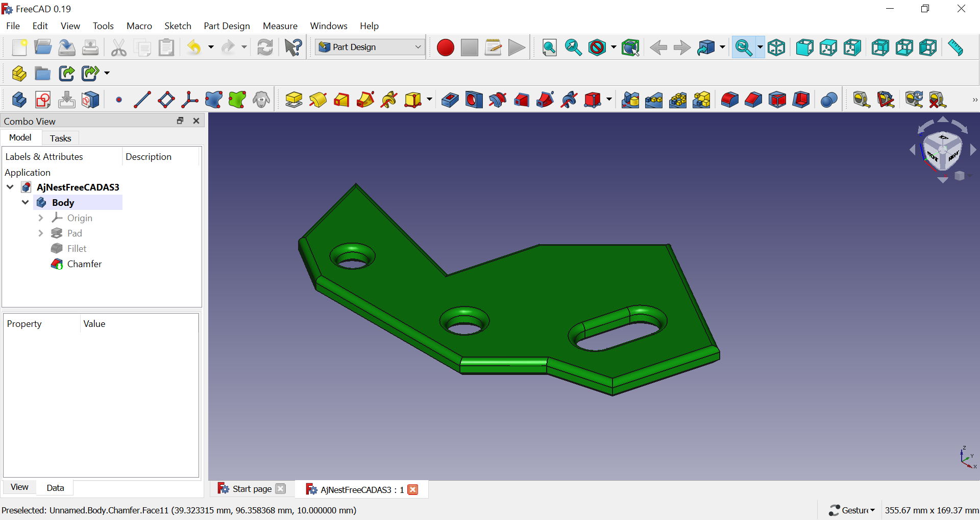Select the Create sketch icon
This screenshot has height=520, width=980.
[43, 100]
